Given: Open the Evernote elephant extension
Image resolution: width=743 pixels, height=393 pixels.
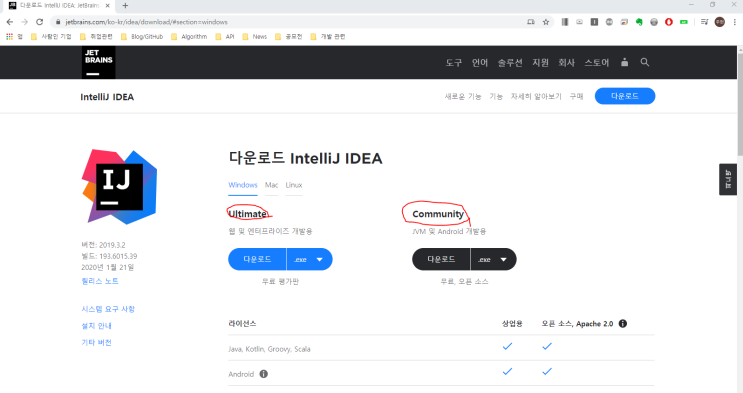Looking at the screenshot, I should pos(639,22).
